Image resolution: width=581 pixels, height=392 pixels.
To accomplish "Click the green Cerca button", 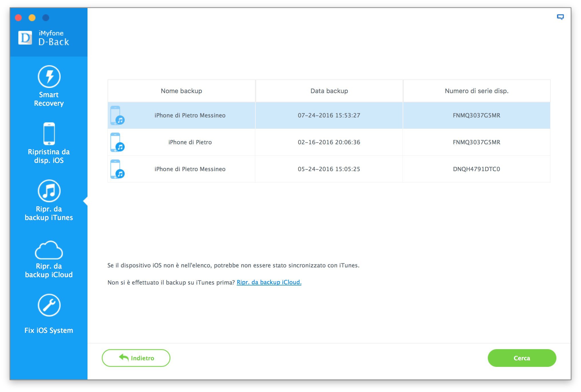I will point(522,358).
